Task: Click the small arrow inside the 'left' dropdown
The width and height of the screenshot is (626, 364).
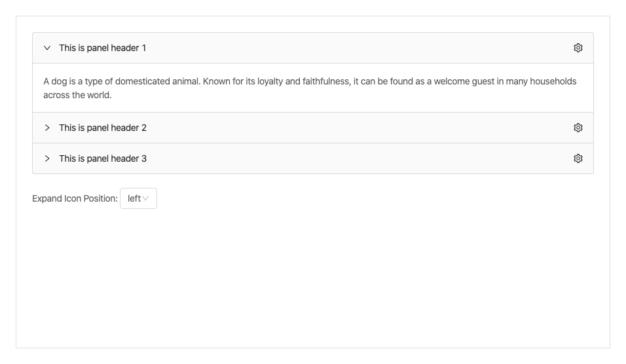Action: pos(146,198)
